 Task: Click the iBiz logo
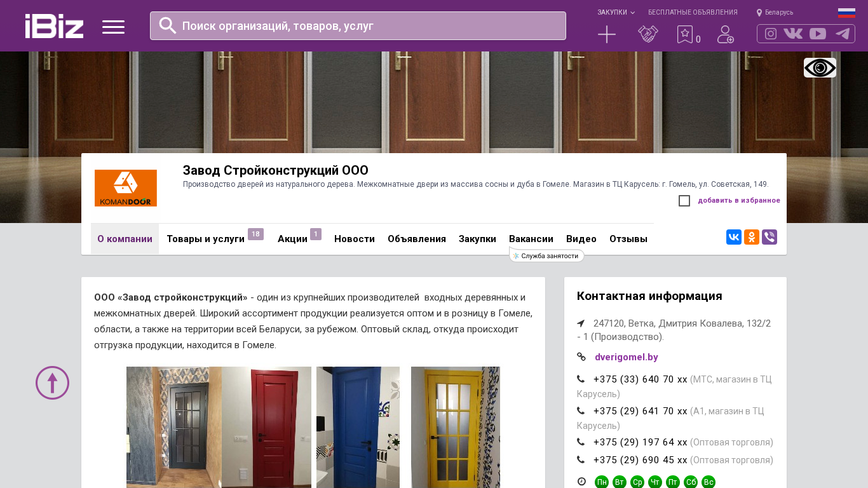point(54,26)
